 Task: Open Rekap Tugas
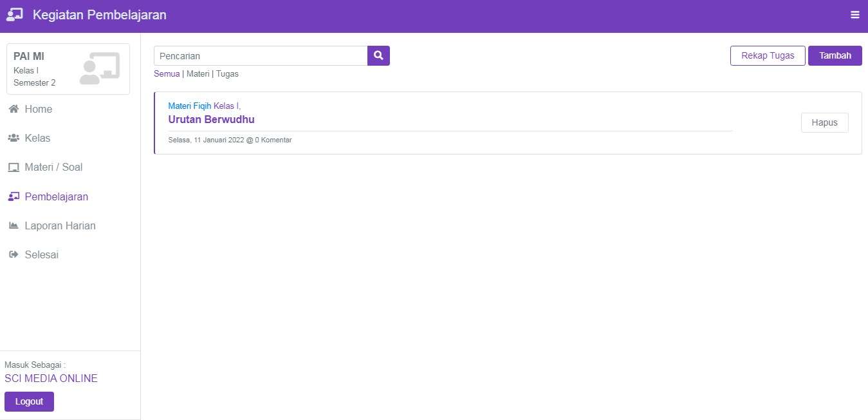click(x=767, y=56)
